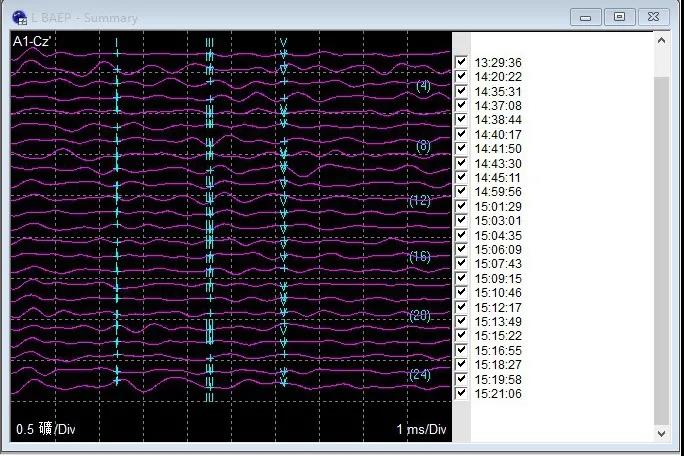The width and height of the screenshot is (684, 456).
Task: Select the wave III marker at top
Action: 209,43
